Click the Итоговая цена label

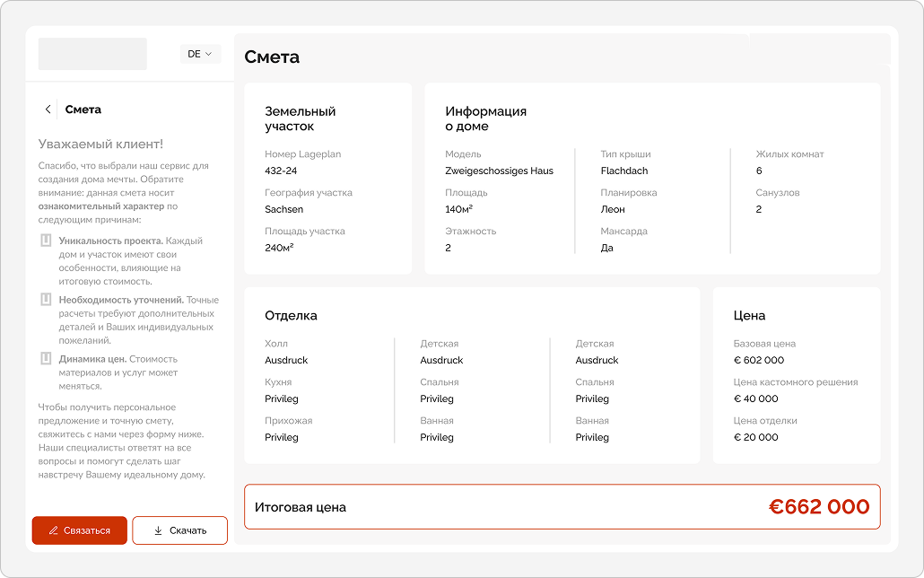301,507
